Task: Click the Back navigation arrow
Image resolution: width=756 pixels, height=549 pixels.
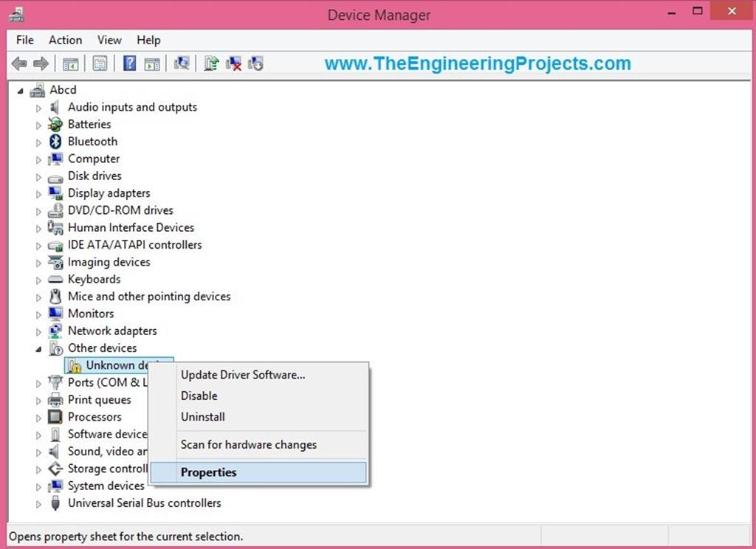Action: pyautogui.click(x=18, y=63)
